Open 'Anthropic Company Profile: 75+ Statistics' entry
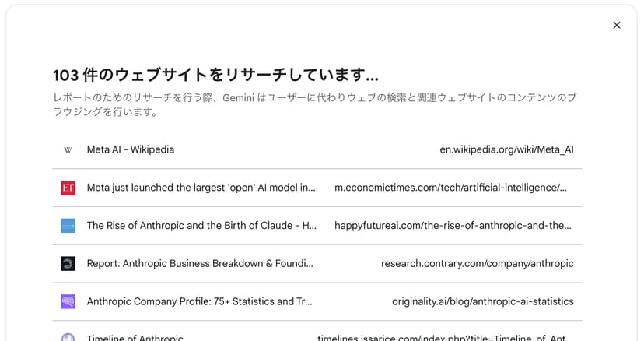The height and width of the screenshot is (341, 644). (x=201, y=301)
